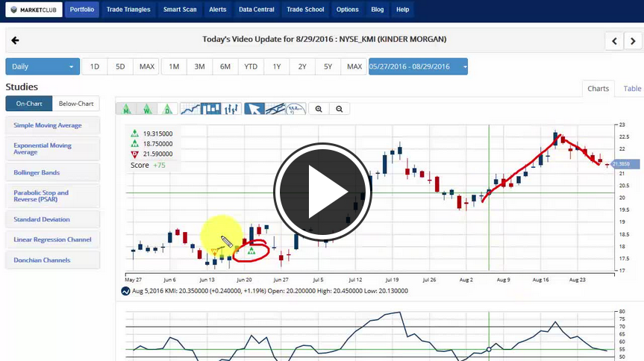Select the Fibonacci arc drawing tool
Viewport: 644px width, 361px height.
(x=296, y=109)
